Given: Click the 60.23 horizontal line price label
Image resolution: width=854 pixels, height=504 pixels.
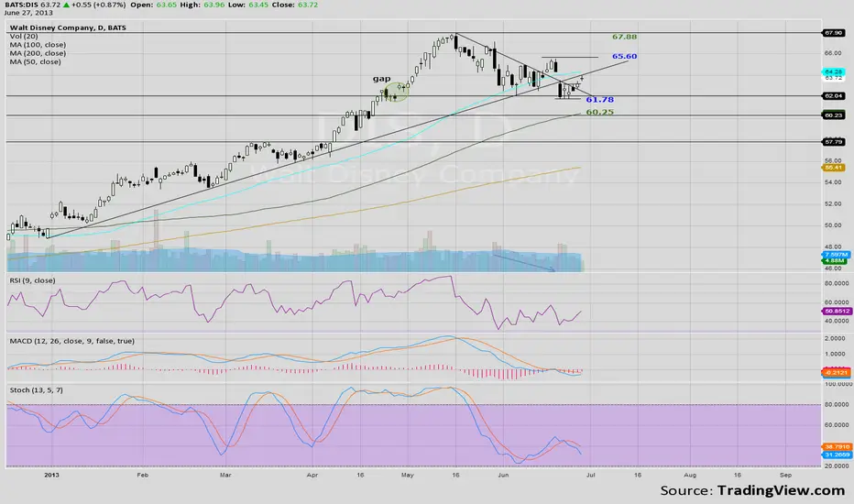Looking at the screenshot, I should [834, 115].
